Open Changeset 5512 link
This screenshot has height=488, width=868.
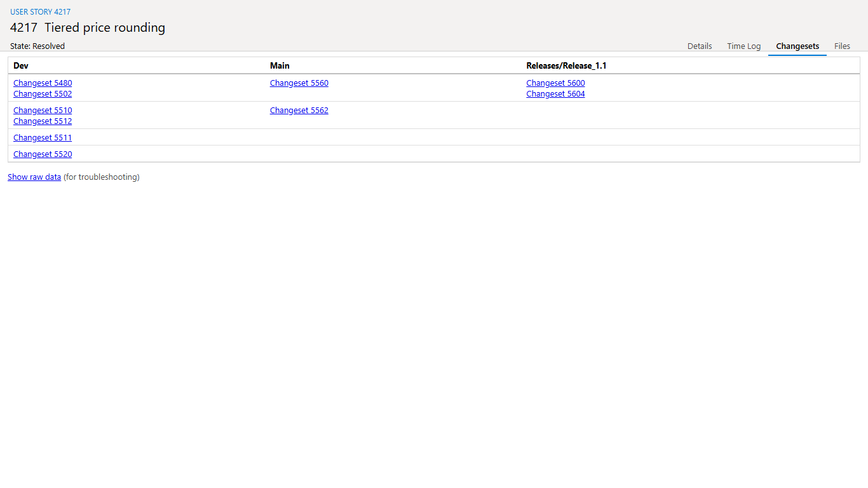43,121
